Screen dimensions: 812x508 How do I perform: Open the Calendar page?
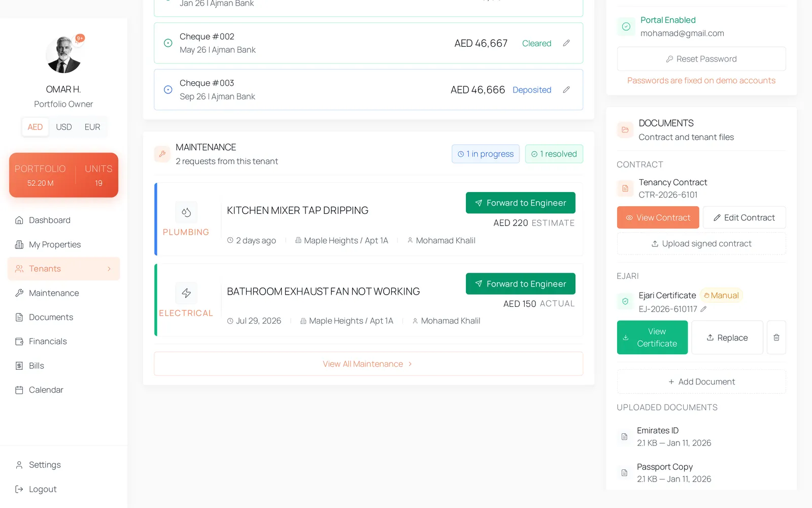coord(63,390)
